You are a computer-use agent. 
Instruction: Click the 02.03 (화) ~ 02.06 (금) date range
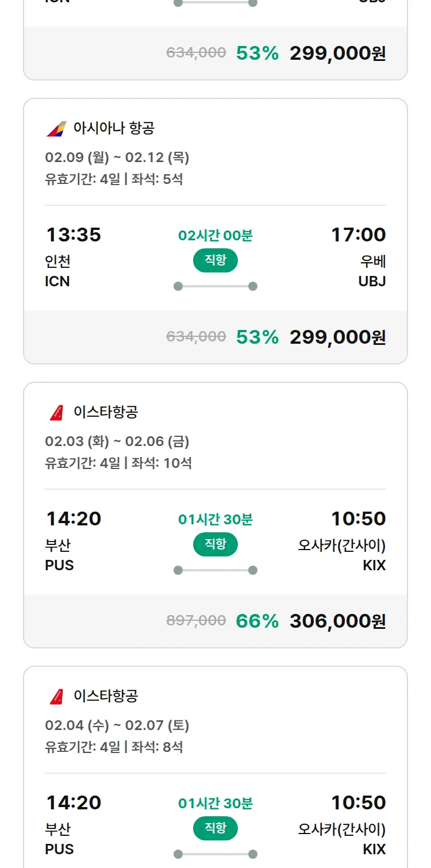tap(117, 441)
